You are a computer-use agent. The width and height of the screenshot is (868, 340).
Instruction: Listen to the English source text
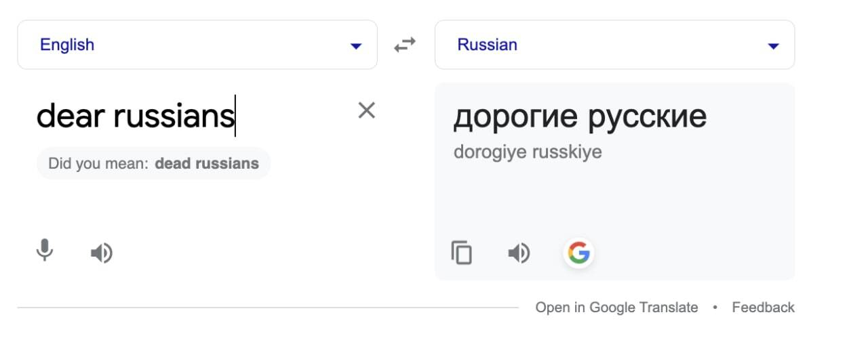102,253
